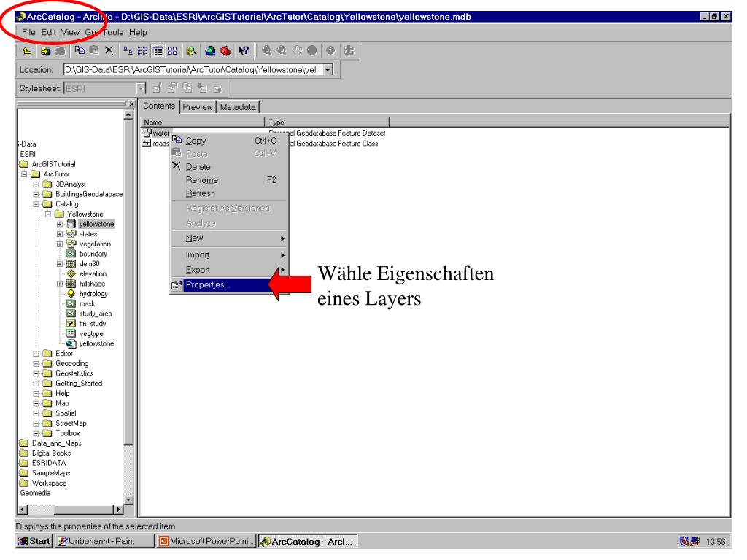747x560 pixels.
Task: Click the Full Extent globe icon
Action: pyautogui.click(x=311, y=50)
